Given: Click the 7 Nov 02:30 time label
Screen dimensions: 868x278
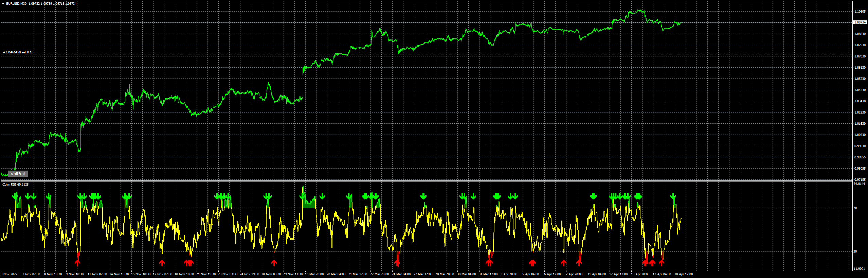Looking at the screenshot, I should pos(31,274).
